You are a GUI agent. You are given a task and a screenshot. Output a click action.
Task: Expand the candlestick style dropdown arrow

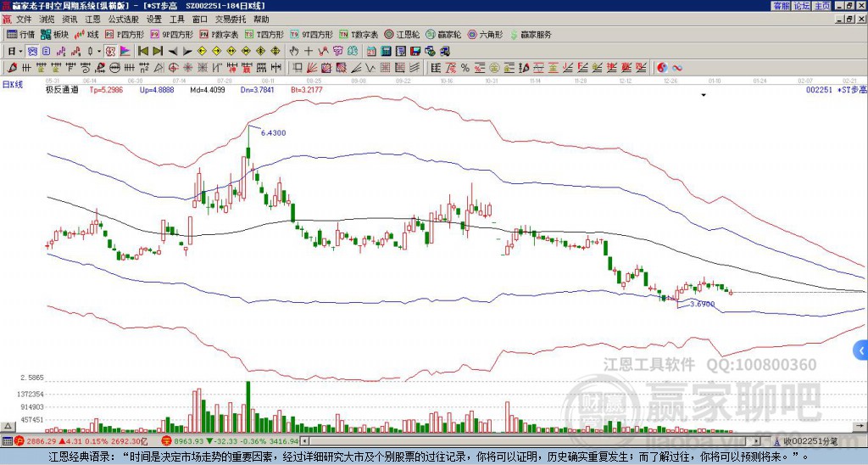point(99,52)
